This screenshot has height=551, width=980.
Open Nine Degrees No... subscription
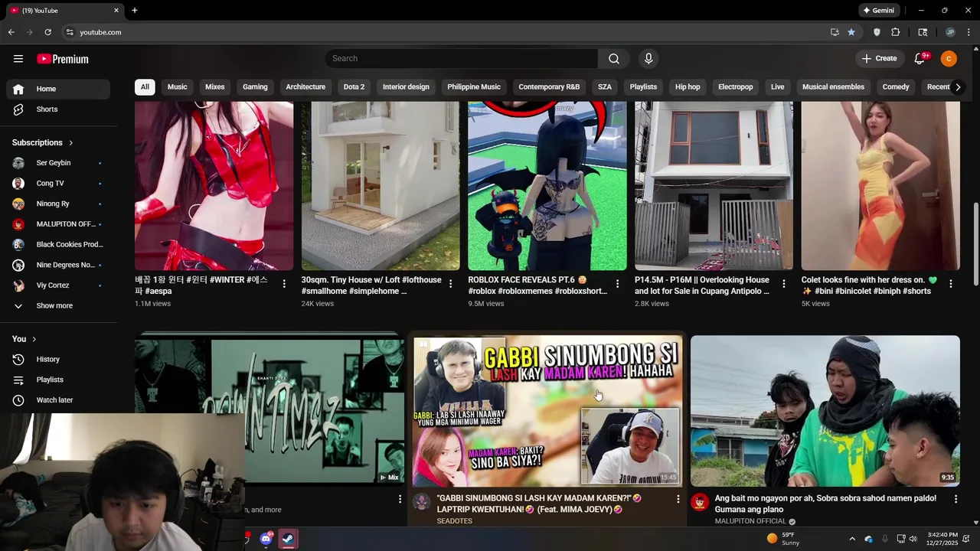[58, 265]
